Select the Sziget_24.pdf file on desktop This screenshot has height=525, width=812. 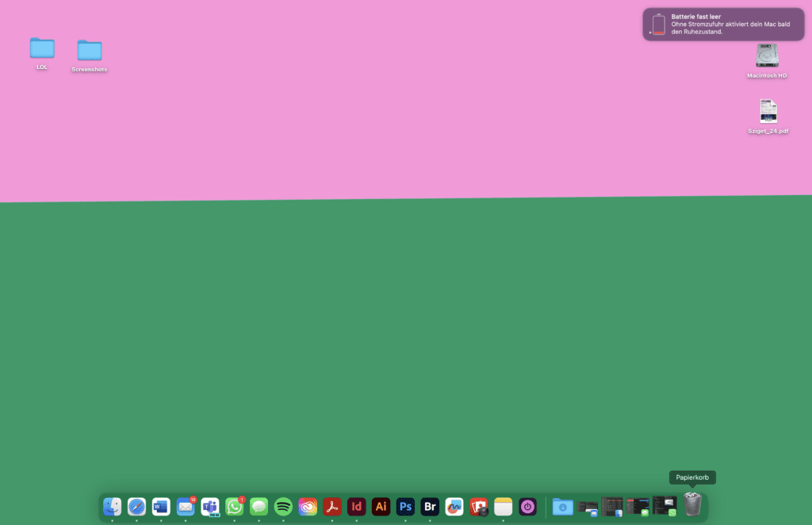(x=768, y=111)
